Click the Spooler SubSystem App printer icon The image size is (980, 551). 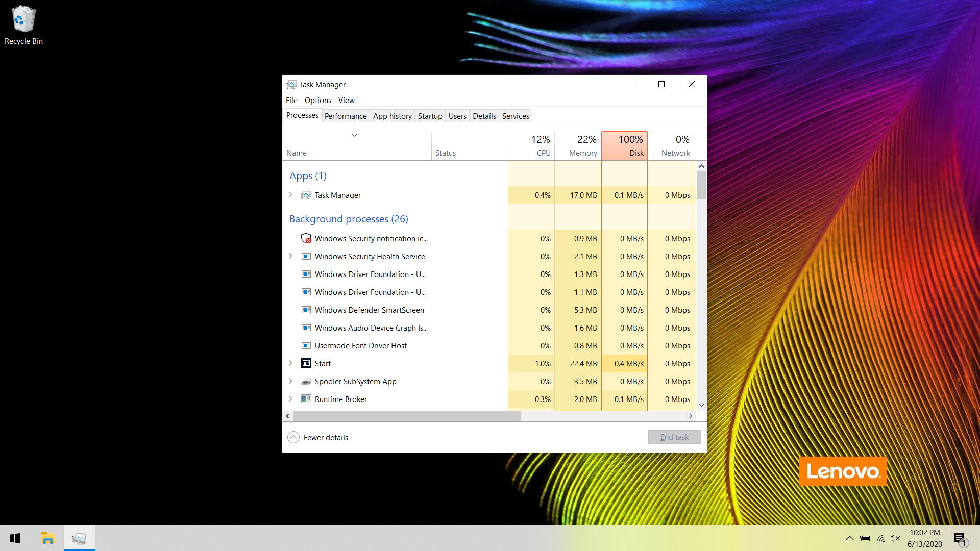tap(306, 382)
